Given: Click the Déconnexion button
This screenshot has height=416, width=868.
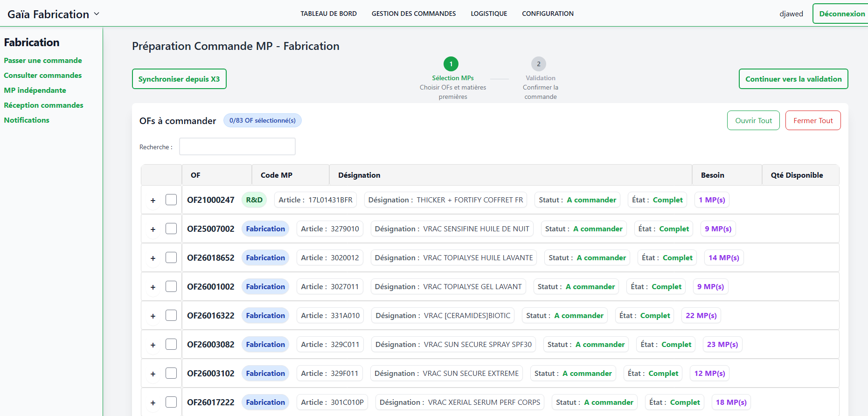Looking at the screenshot, I should coord(841,14).
